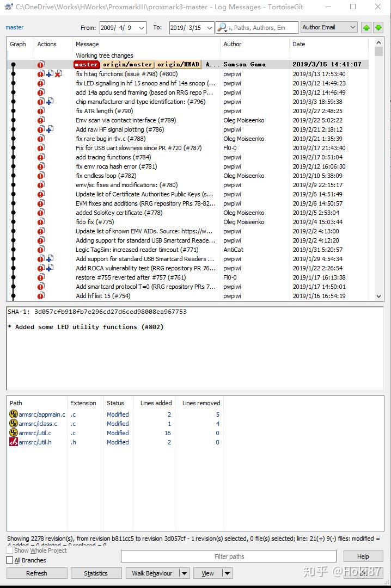Click the file icon of armsrc/util.h
This screenshot has width=391, height=588.
click(14, 442)
